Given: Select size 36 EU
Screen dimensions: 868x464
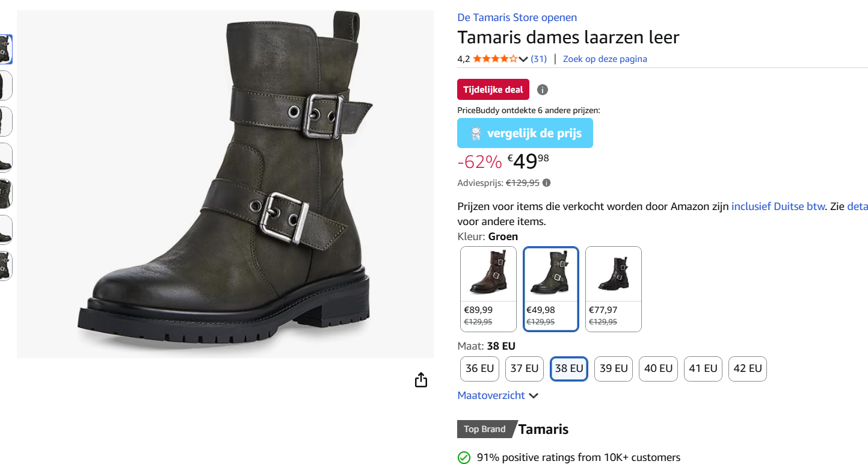Looking at the screenshot, I should coord(479,368).
